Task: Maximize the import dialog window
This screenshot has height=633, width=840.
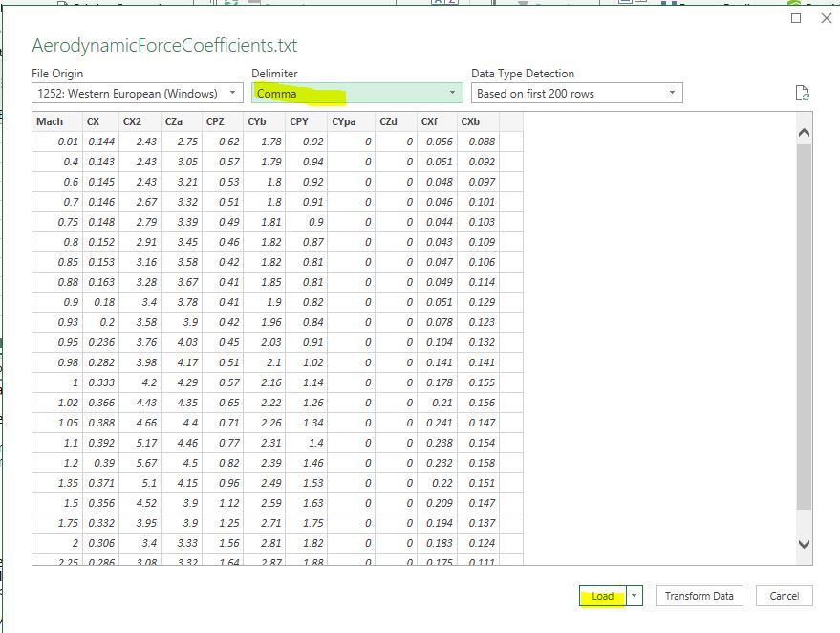Action: pos(796,18)
